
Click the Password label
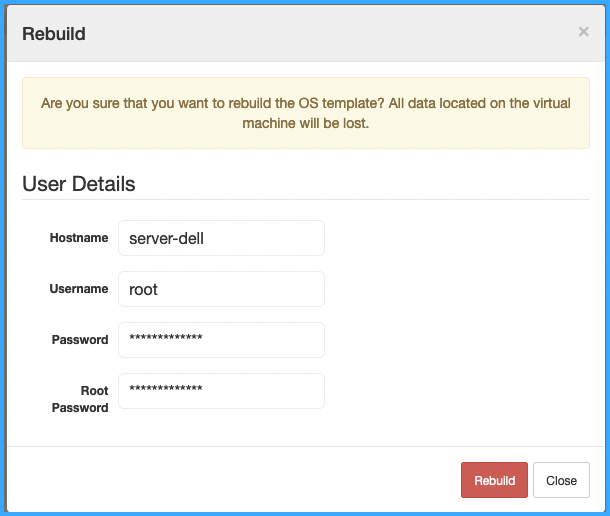[x=80, y=340]
